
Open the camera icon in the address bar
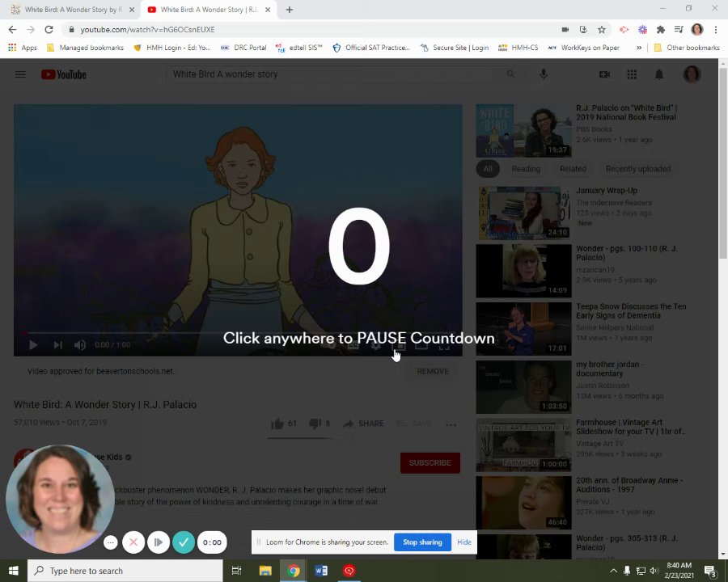click(565, 29)
